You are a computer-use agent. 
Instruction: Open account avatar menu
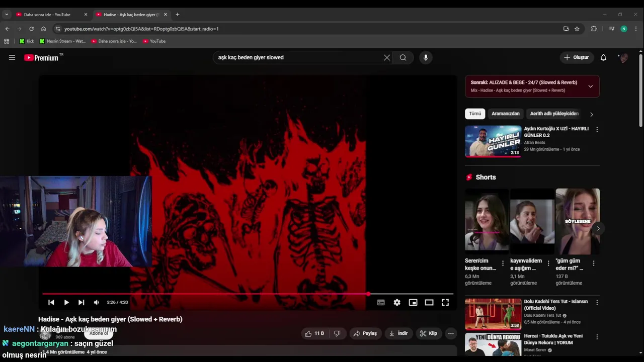click(x=623, y=57)
